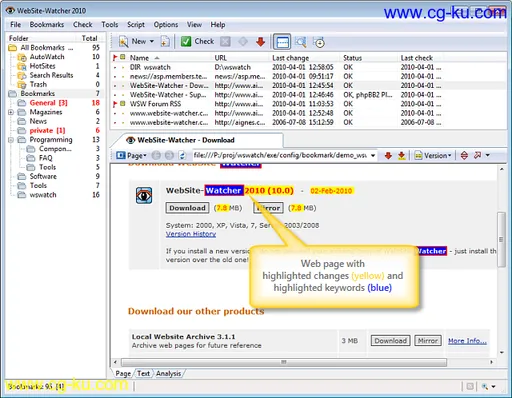The height and width of the screenshot is (398, 512).
Task: Click Mirror for Local Website Archive
Action: coord(428,341)
